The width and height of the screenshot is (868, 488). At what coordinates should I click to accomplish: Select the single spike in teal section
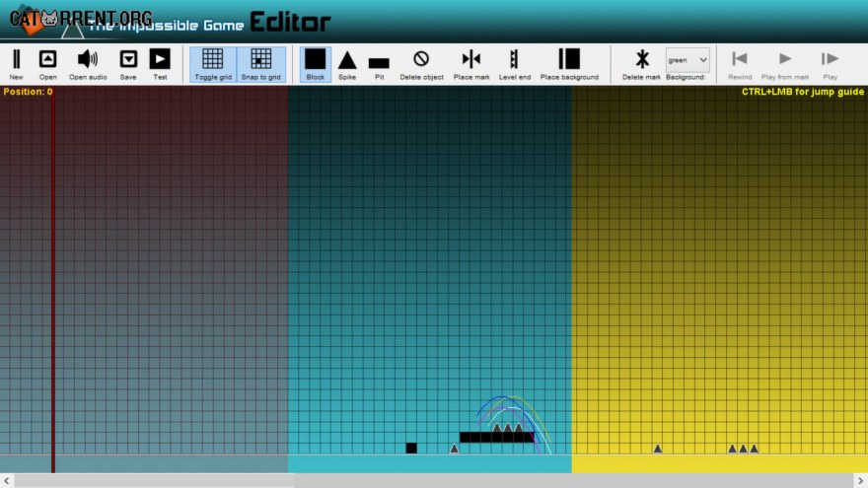[454, 449]
